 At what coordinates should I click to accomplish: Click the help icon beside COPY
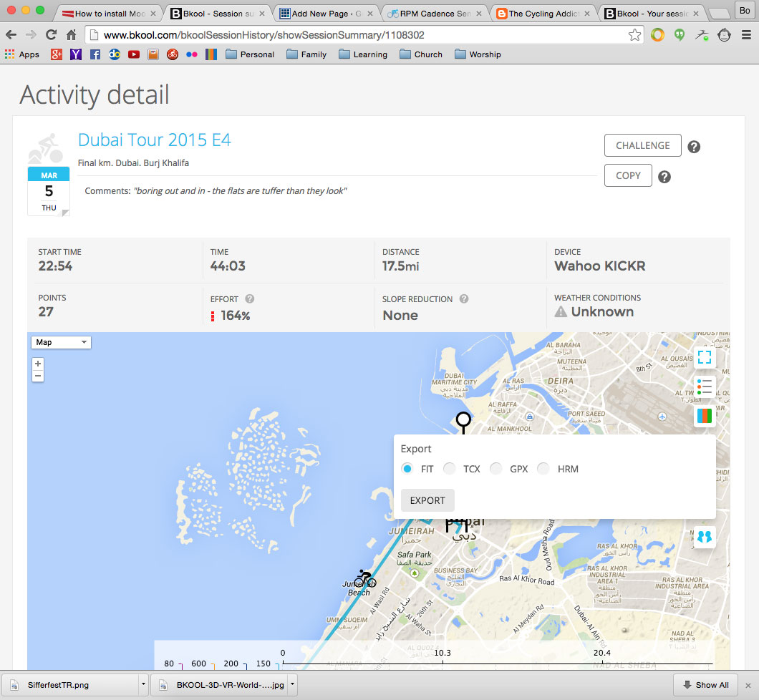tap(664, 177)
